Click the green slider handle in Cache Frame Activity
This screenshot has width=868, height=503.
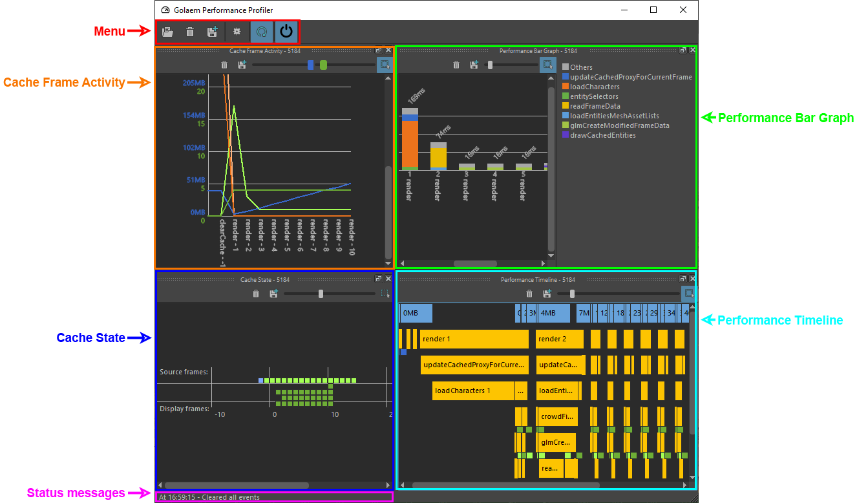click(323, 65)
